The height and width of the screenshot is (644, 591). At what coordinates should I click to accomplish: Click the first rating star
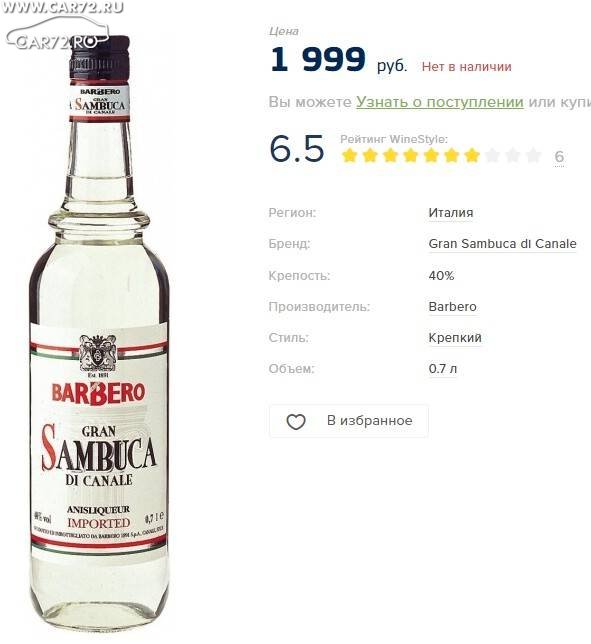[350, 156]
